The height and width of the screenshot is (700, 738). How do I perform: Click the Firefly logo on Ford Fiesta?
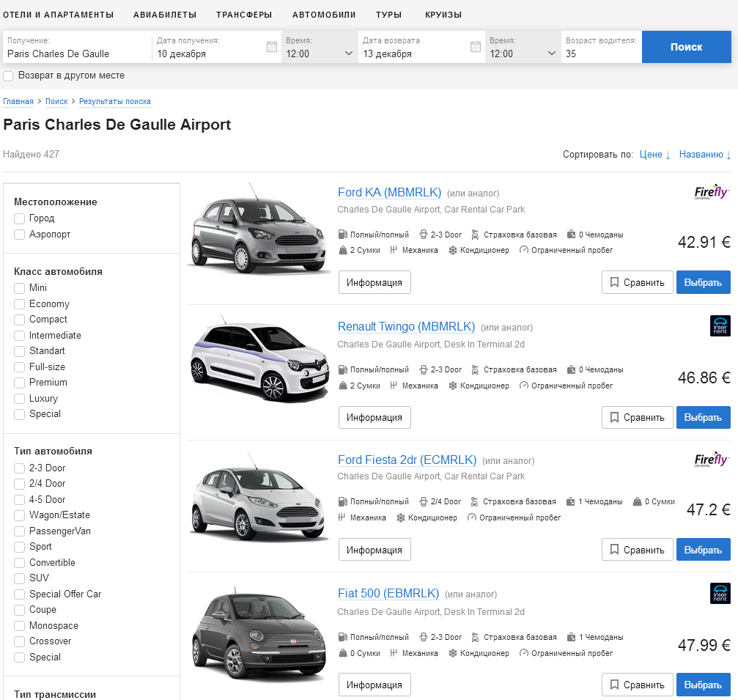tap(712, 460)
